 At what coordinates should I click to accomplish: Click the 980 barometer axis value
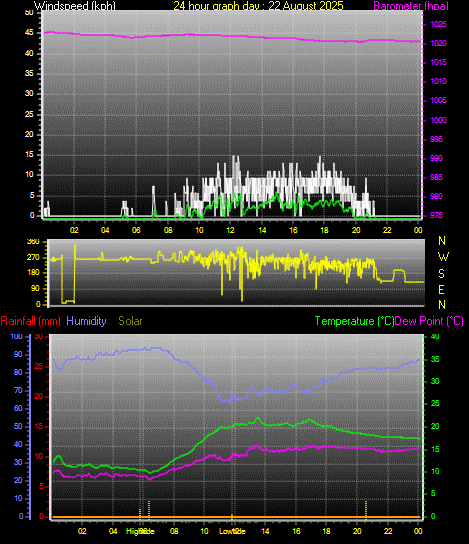click(x=436, y=196)
